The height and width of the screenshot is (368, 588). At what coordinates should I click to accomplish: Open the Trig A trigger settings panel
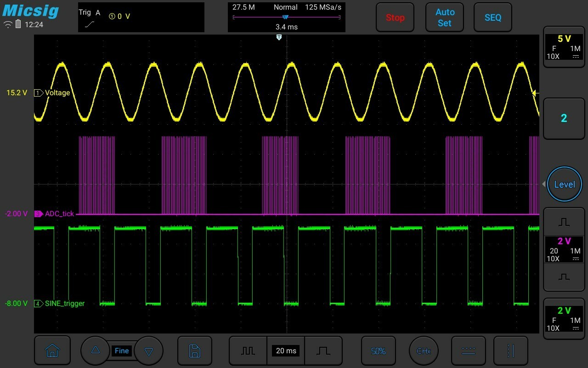141,17
